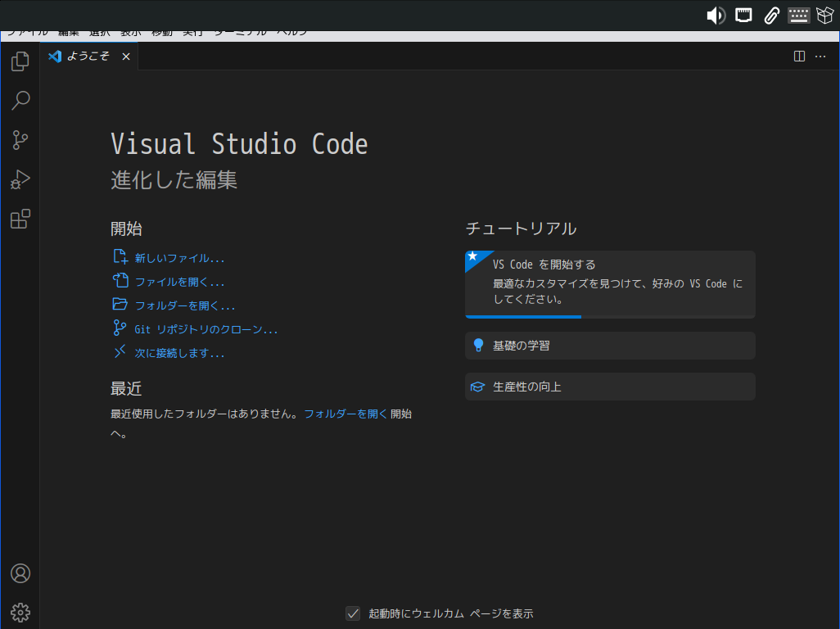This screenshot has width=840, height=629.
Task: Select the ようこそ editor tab
Action: 88,57
